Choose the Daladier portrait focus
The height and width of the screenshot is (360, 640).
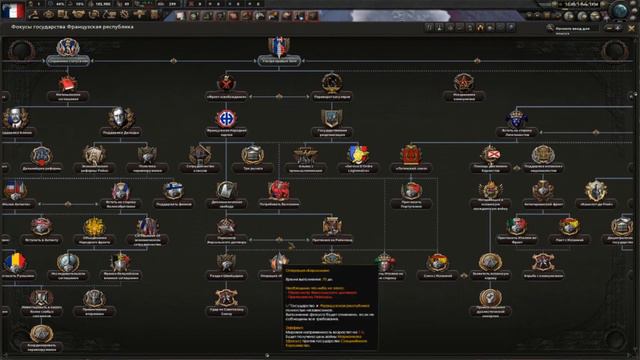tap(121, 123)
